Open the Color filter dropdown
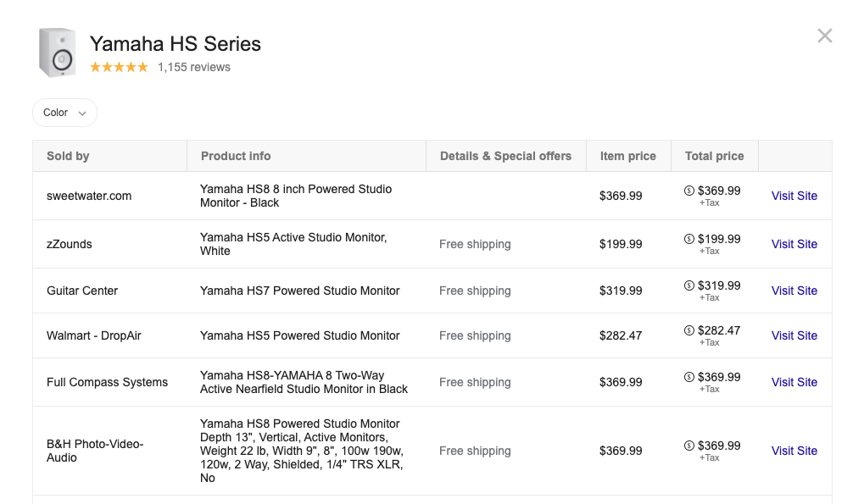This screenshot has height=504, width=864. [x=64, y=113]
